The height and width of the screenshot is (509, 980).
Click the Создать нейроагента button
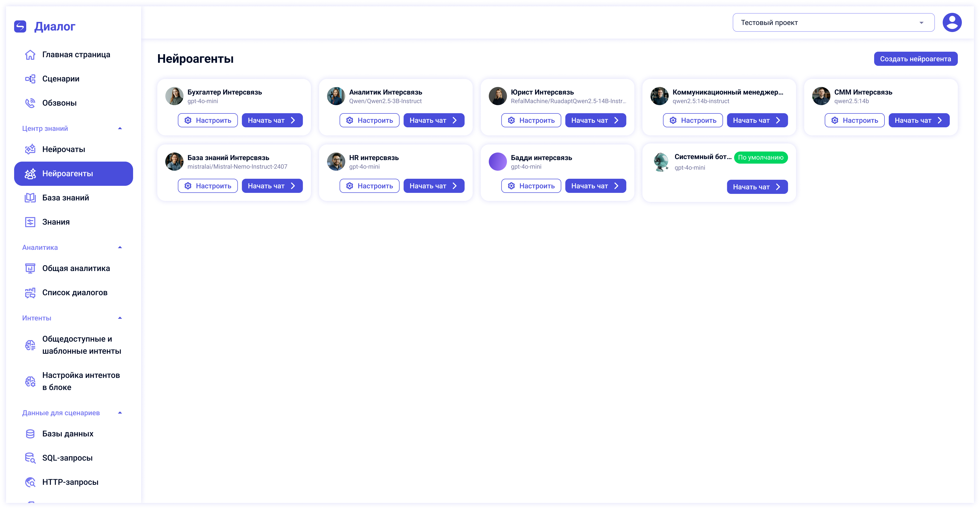(915, 59)
